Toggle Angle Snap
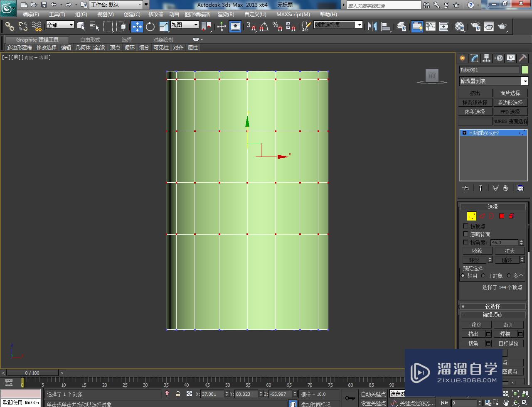This screenshot has width=532, height=407. [264, 26]
